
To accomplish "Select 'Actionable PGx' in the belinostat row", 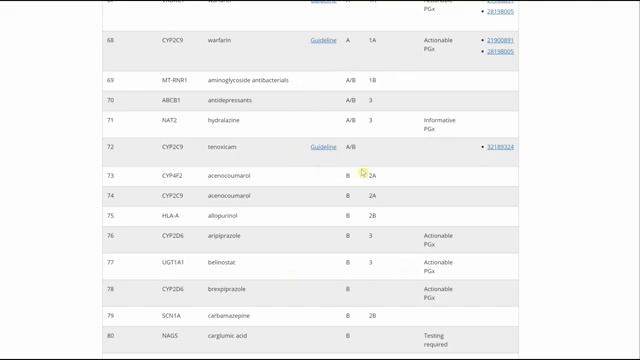I will 438,267.
